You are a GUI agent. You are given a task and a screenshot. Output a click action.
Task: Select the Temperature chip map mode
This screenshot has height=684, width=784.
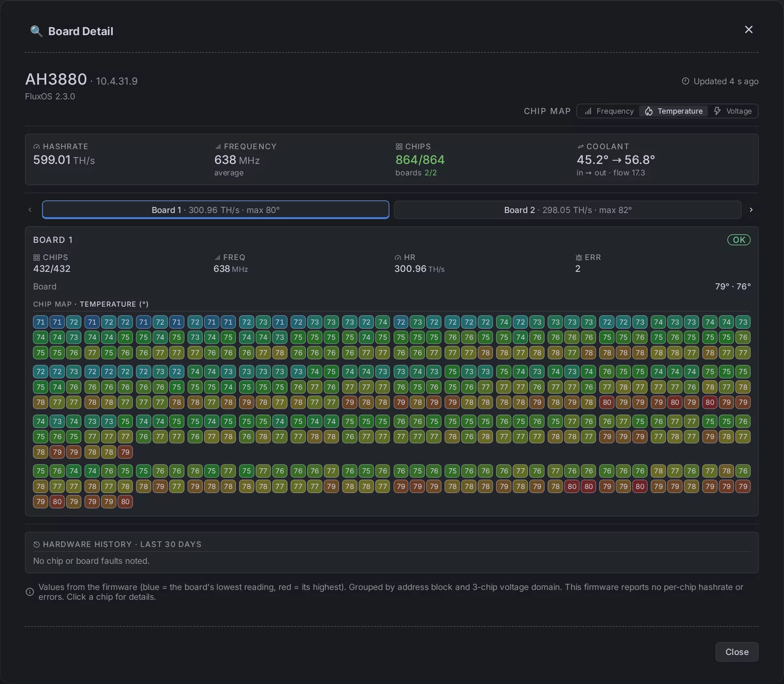click(x=674, y=111)
